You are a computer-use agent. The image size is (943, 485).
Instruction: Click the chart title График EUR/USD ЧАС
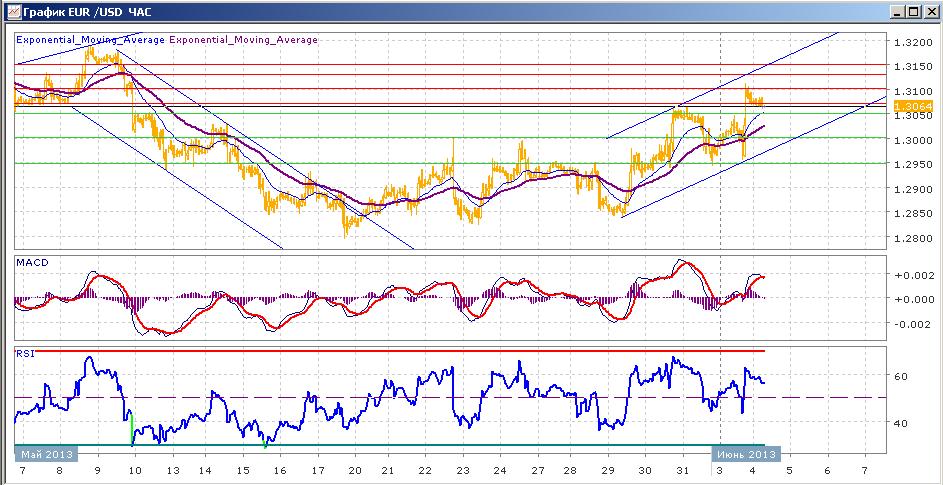88,11
